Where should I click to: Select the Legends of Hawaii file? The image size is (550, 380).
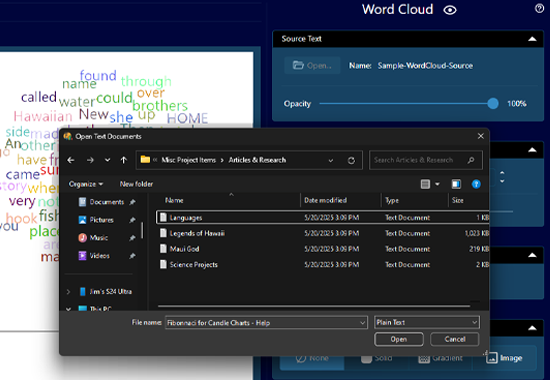click(322, 233)
